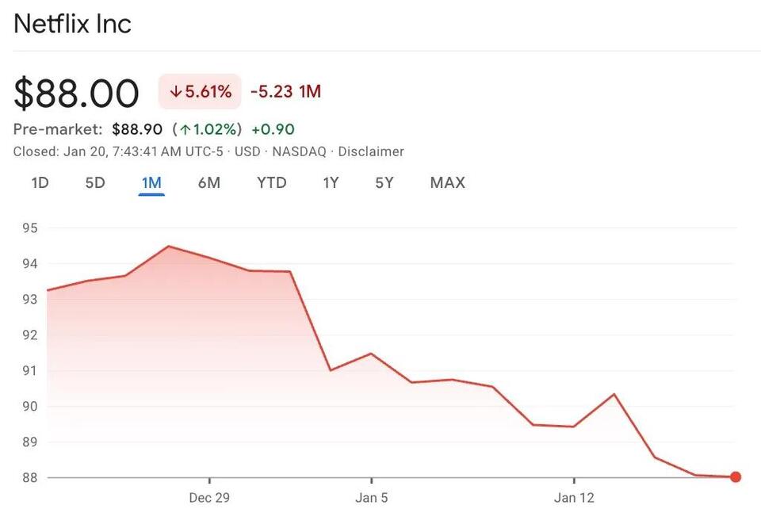The image size is (761, 532).
Task: Click the green up arrow beside 1.02%
Action: click(x=185, y=129)
